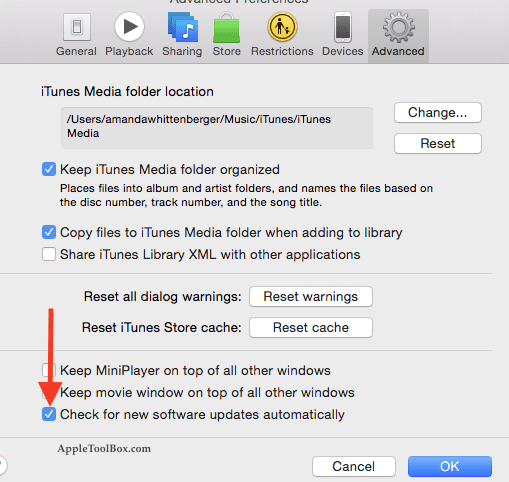
Task: Click the 'Reset all dialog warnings:' label
Action: pos(163,296)
